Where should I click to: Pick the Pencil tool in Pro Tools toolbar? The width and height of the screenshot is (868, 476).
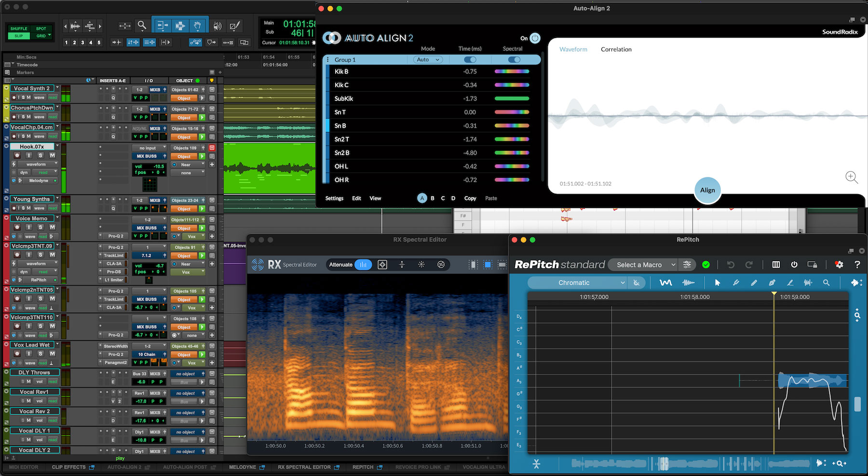pos(235,26)
